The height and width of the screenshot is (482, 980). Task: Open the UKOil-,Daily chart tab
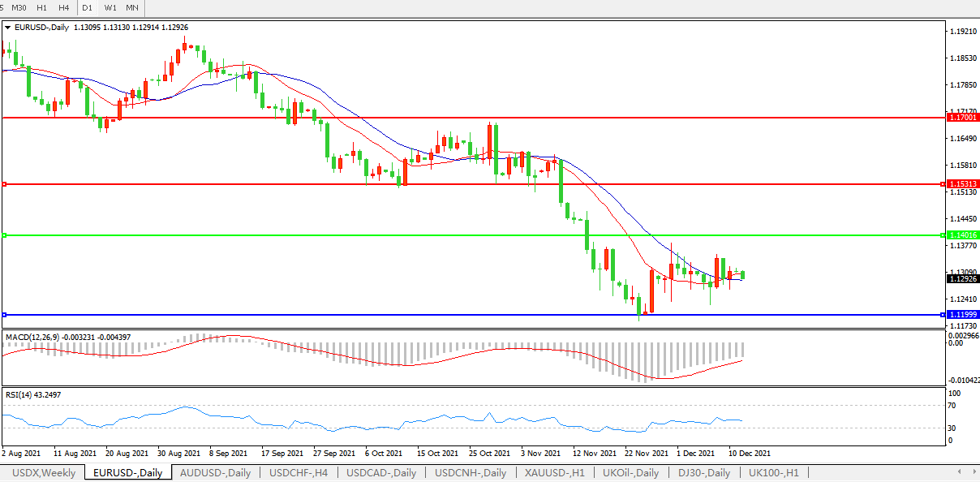[636, 472]
